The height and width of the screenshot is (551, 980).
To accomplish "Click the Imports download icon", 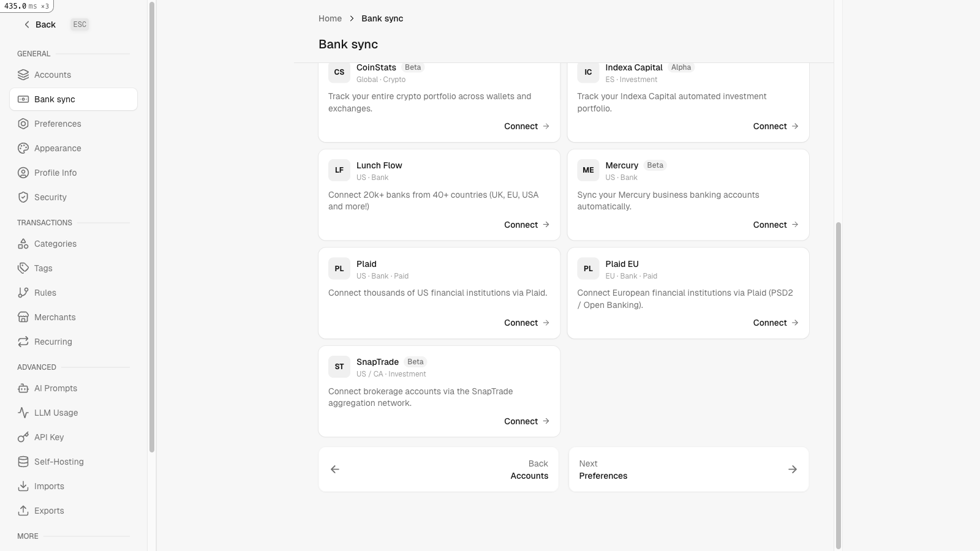I will (23, 486).
